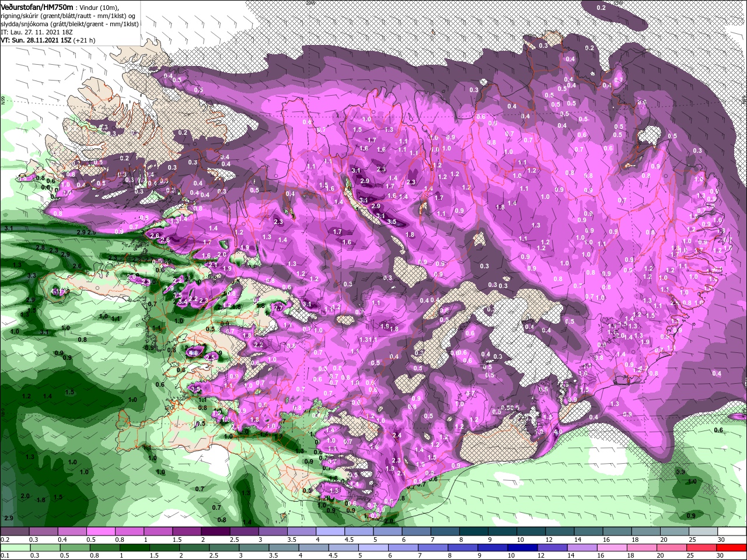747x560 pixels.
Task: Click the 'VT: Sun. 28.11.2021 15Z' valid time
Action: tap(36, 41)
